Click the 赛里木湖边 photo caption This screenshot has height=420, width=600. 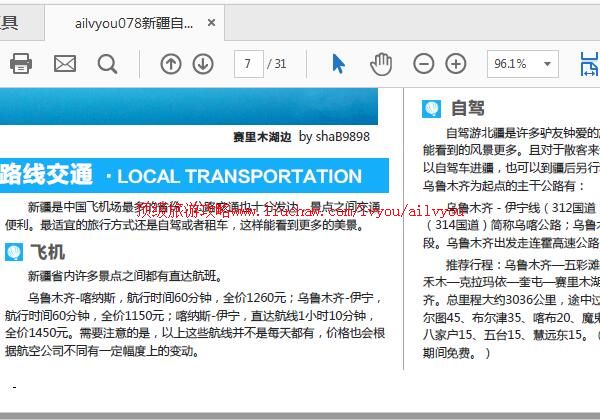point(262,137)
